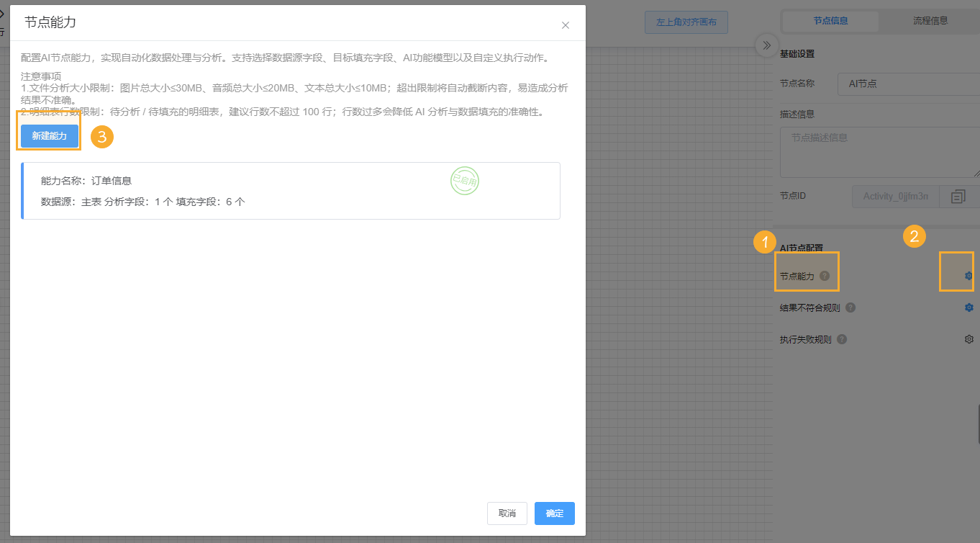Image resolution: width=980 pixels, height=543 pixels.
Task: Collapse the right panel with double-chevron
Action: tap(767, 45)
